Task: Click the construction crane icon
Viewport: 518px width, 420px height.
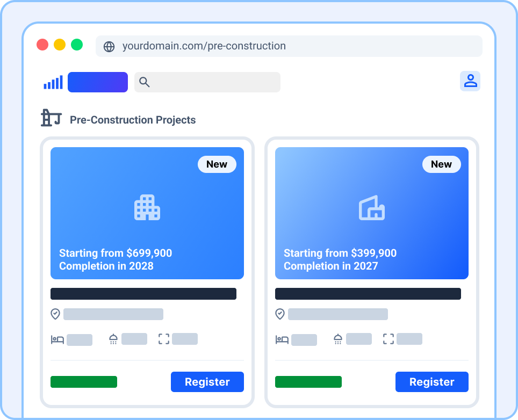Action: tap(51, 118)
